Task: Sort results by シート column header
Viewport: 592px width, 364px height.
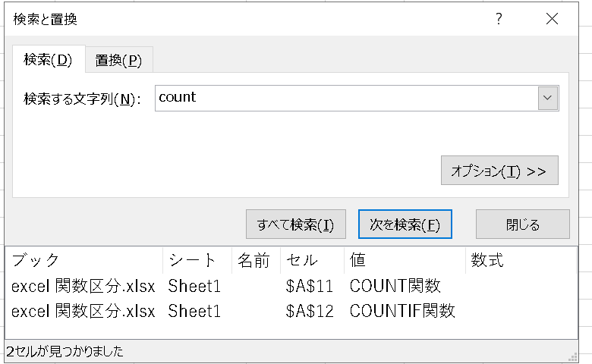Action: click(197, 260)
